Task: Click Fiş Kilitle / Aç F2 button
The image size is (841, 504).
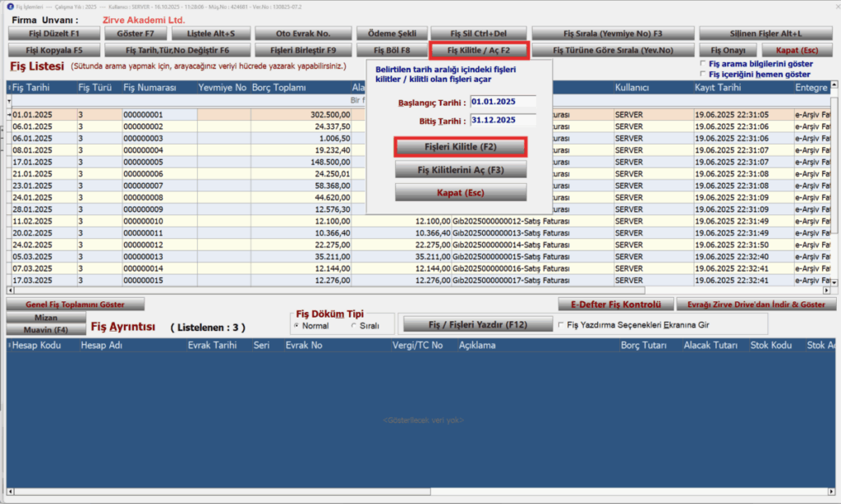Action: [479, 50]
